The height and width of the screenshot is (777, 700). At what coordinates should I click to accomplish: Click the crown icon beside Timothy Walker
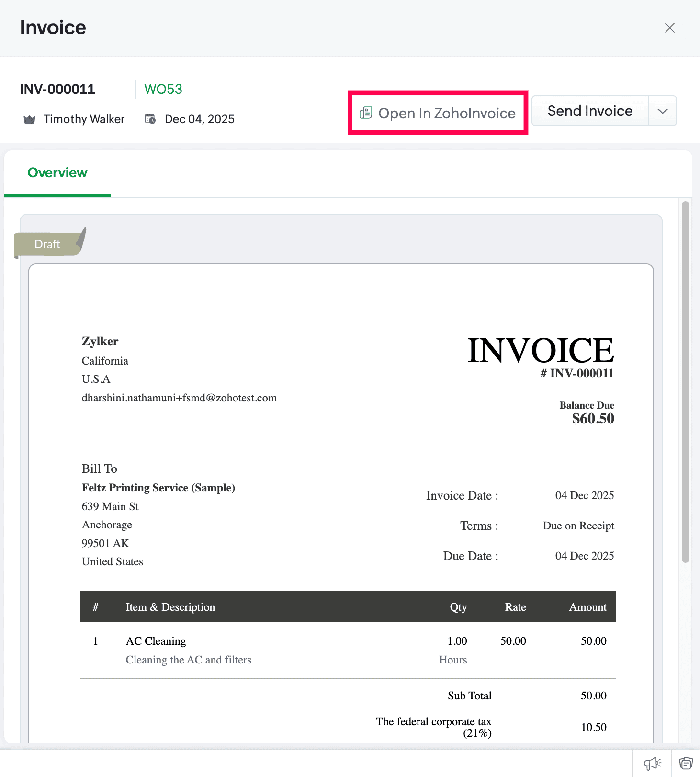click(x=30, y=119)
